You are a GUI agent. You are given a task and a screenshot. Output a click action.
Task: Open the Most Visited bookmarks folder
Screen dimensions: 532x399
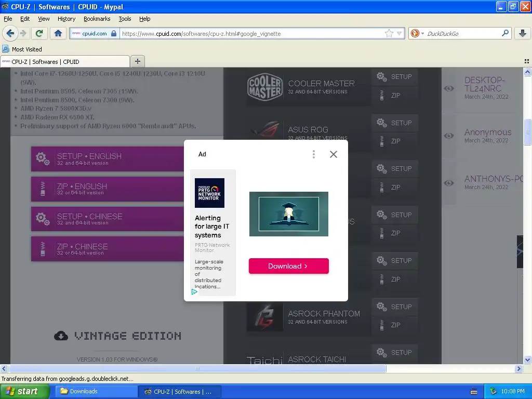pos(22,49)
